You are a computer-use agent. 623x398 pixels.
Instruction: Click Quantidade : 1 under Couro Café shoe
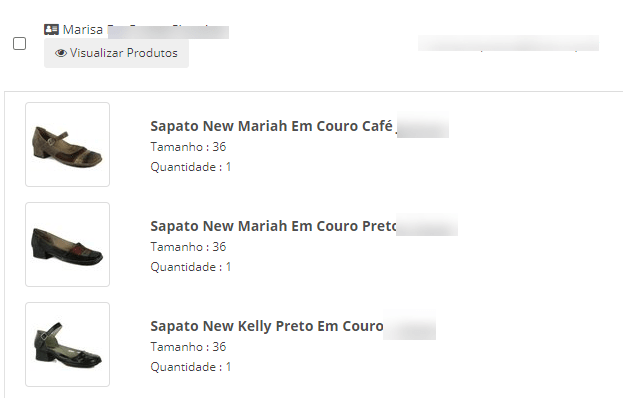190,167
